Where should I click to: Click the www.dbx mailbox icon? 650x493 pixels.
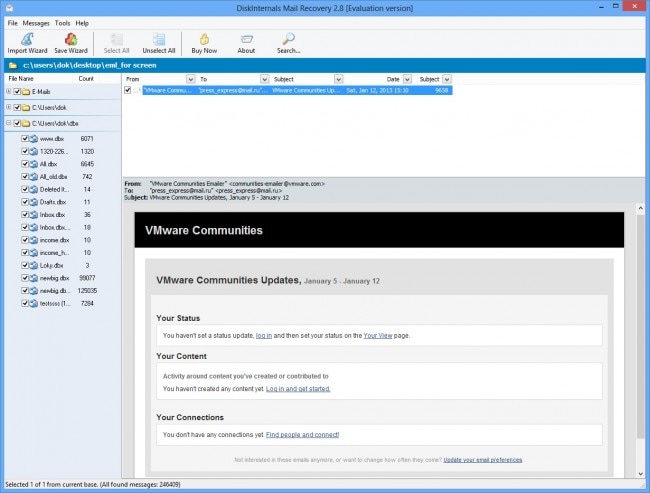pos(34,139)
